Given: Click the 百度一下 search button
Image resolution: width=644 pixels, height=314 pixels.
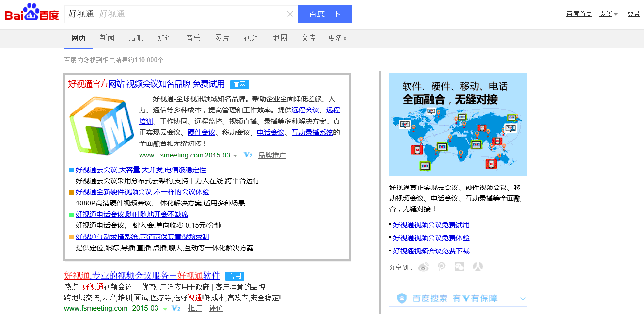Looking at the screenshot, I should pyautogui.click(x=325, y=14).
